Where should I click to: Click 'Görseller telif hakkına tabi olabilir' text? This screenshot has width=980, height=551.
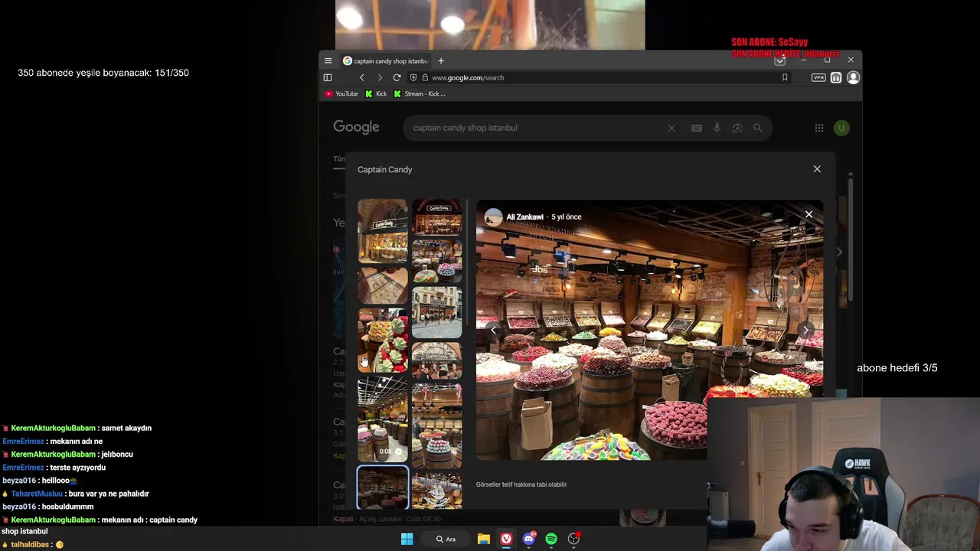pos(521,484)
